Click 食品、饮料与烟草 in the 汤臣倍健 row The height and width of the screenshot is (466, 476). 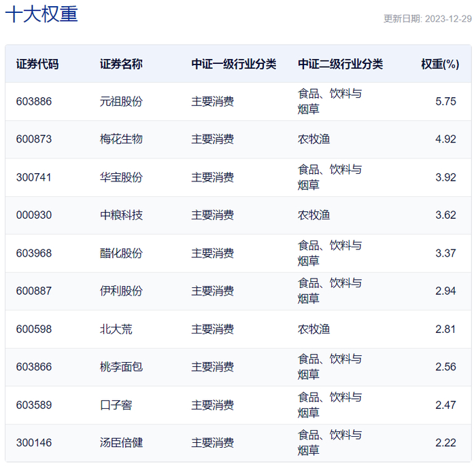(330, 443)
